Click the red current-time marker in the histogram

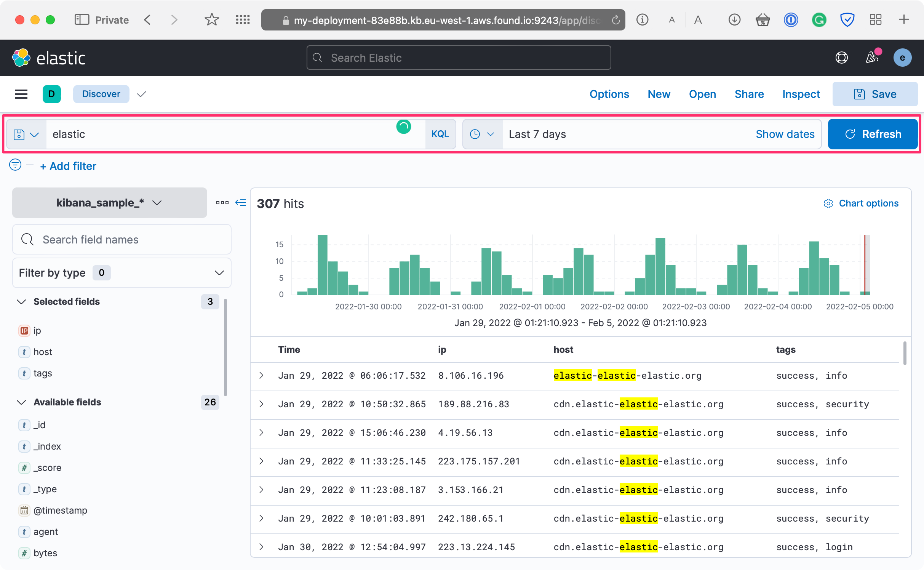[865, 265]
